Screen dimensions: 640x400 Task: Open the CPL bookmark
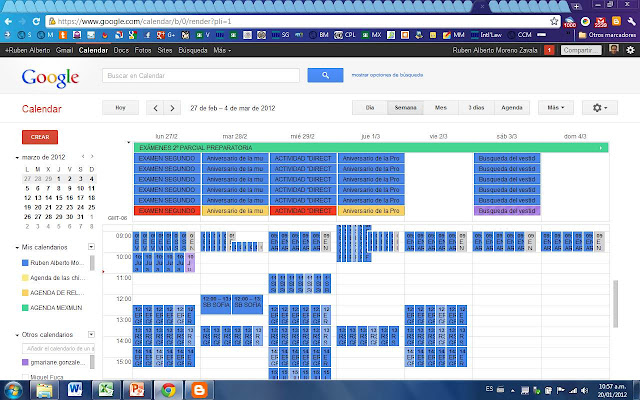[345, 35]
